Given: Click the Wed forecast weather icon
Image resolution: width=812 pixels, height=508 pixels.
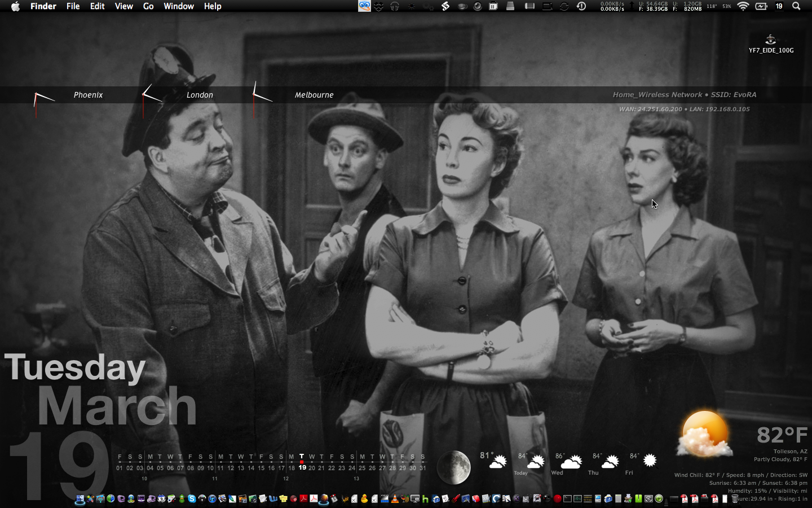Looking at the screenshot, I should tap(571, 462).
